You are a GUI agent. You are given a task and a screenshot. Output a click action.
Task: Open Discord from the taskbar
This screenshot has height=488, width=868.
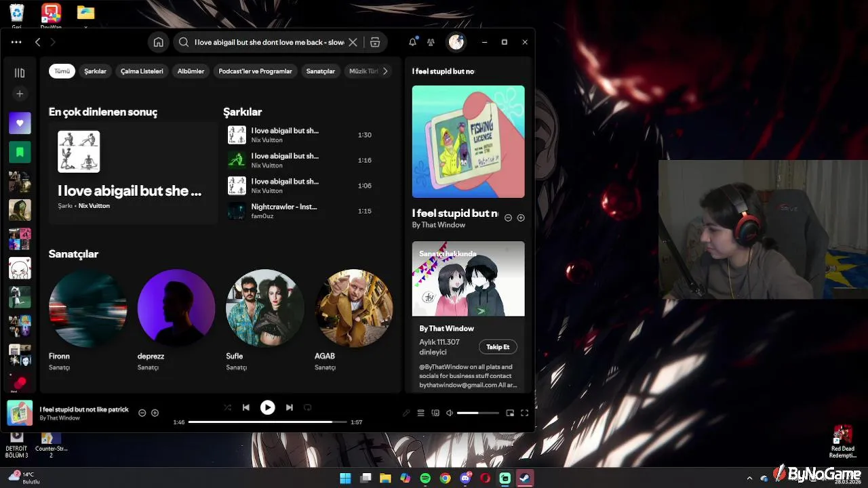click(x=465, y=478)
